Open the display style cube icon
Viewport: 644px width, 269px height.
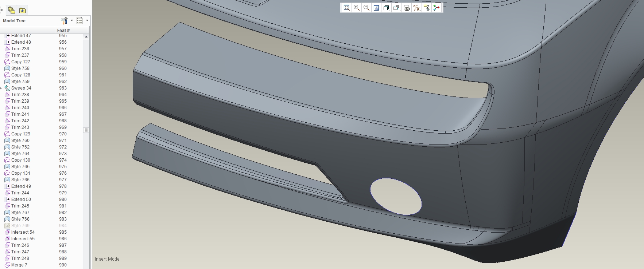point(386,8)
